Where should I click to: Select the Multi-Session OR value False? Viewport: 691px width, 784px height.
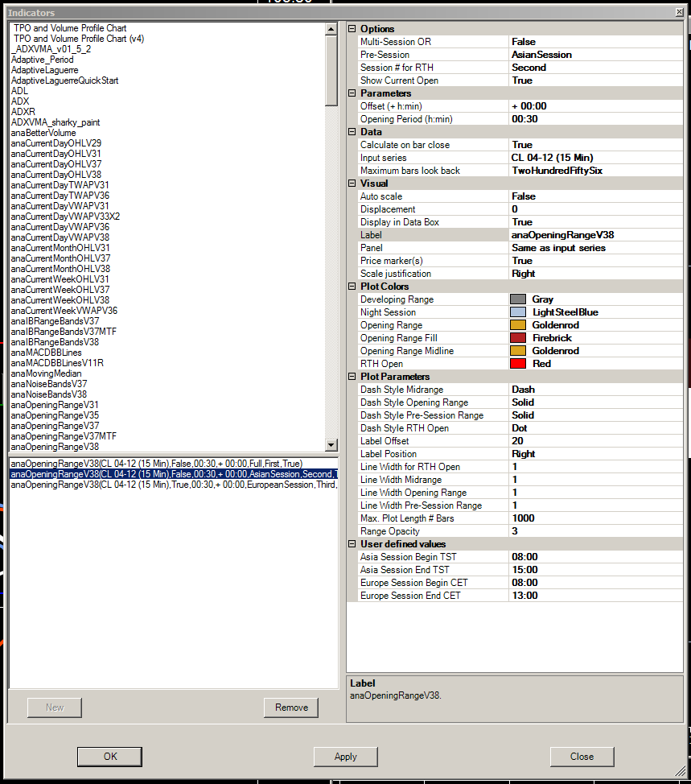click(x=595, y=42)
